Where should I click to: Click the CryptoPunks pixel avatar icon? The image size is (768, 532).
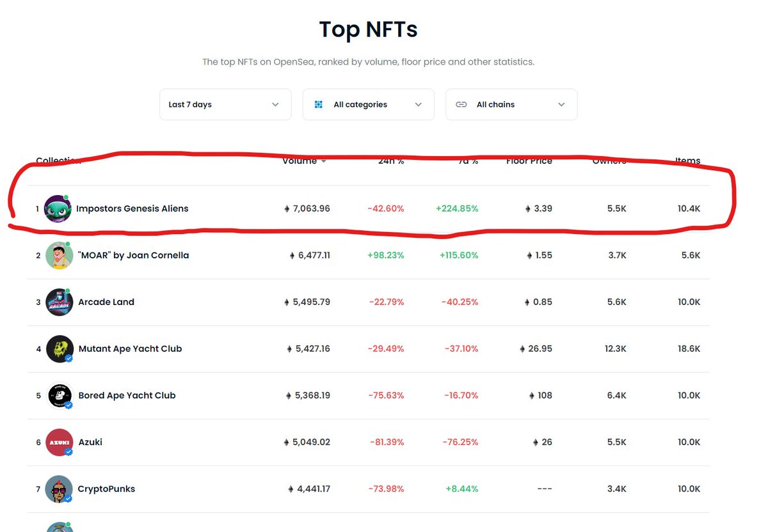click(x=60, y=489)
